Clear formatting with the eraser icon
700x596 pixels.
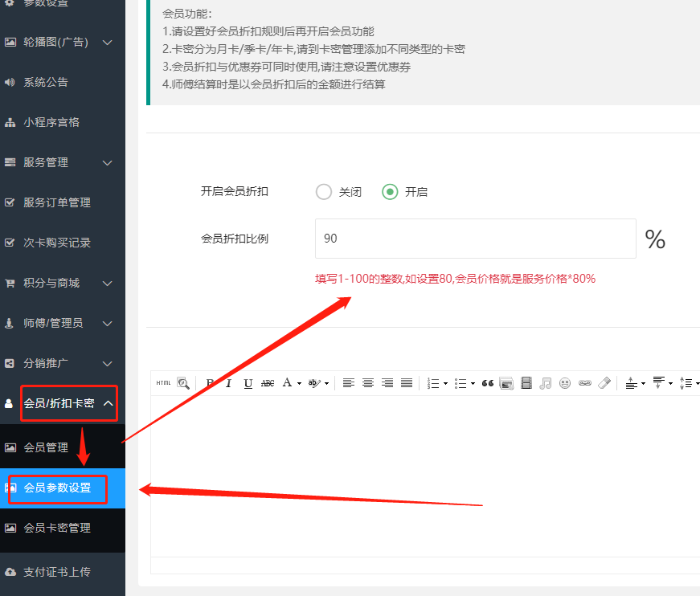(604, 383)
